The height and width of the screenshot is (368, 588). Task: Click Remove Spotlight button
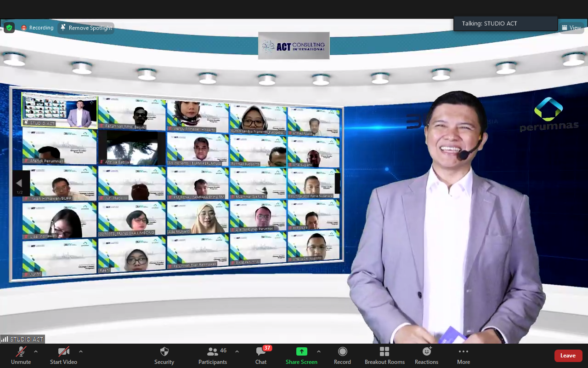86,28
